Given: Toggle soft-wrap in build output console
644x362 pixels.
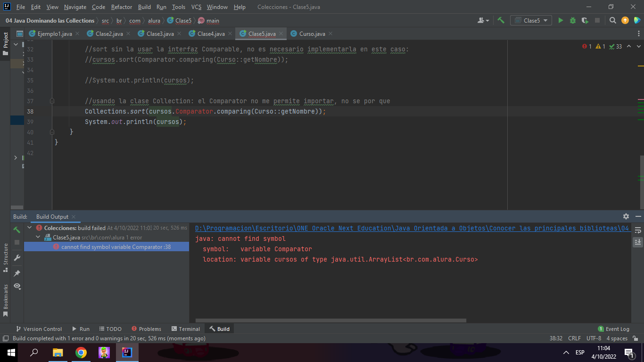Looking at the screenshot, I should click(x=638, y=230).
